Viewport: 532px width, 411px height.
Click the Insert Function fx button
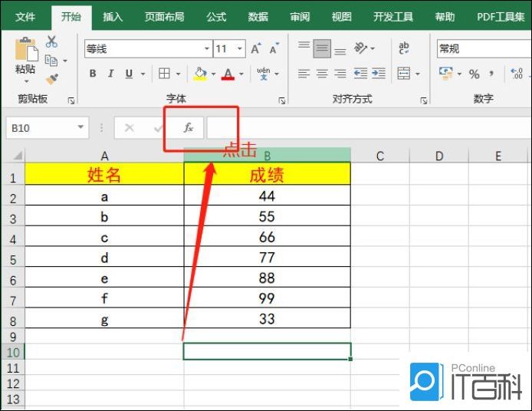click(x=189, y=128)
